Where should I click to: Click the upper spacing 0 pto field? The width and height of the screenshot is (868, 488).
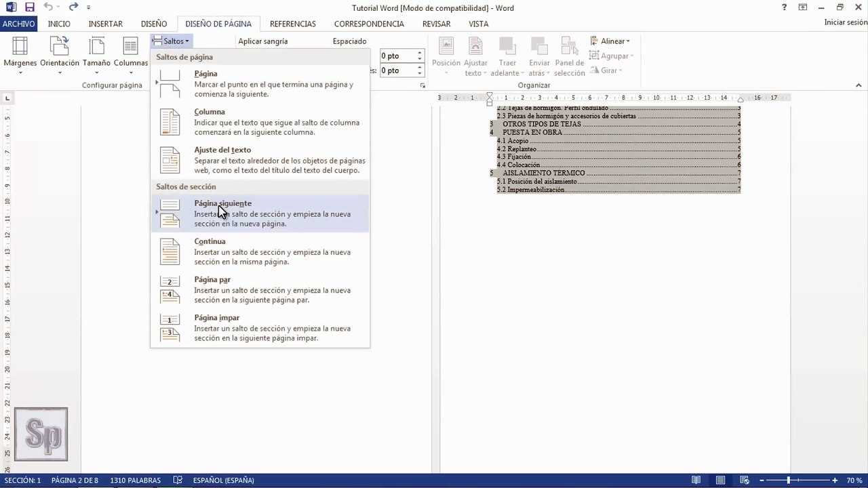click(397, 56)
